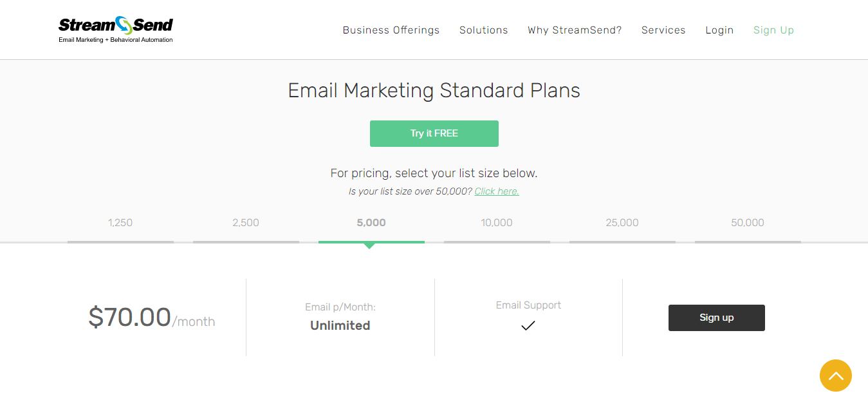Click the green Sign Up nav link

tap(773, 30)
